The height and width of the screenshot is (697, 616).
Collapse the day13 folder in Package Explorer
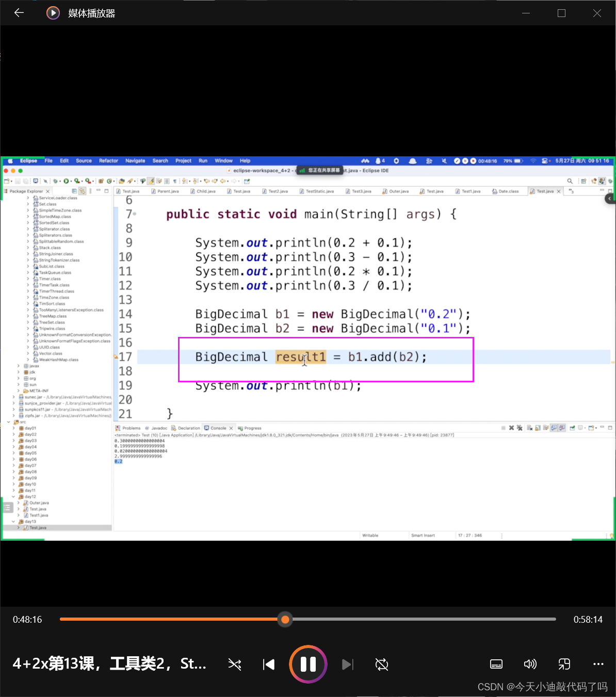(14, 521)
